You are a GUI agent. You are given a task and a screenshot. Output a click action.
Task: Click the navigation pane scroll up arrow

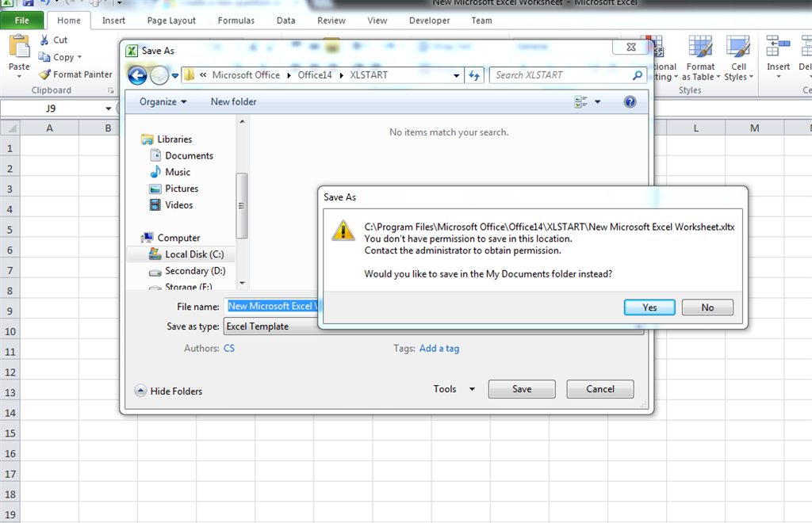tap(242, 121)
